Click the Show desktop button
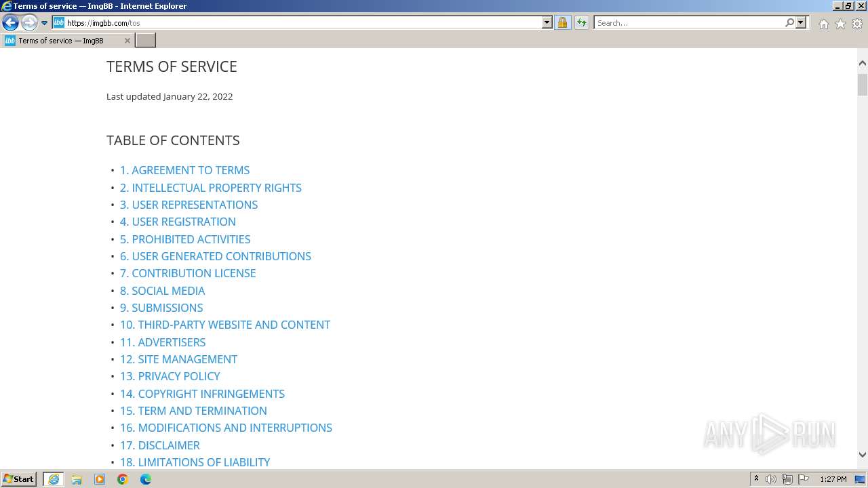The width and height of the screenshot is (868, 488). [861, 479]
